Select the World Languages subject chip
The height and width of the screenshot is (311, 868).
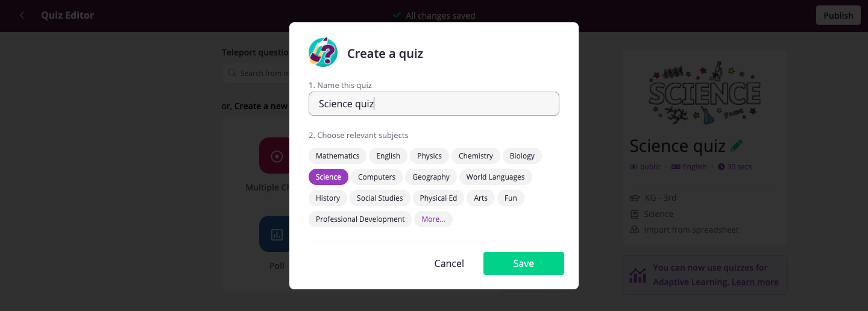point(495,177)
